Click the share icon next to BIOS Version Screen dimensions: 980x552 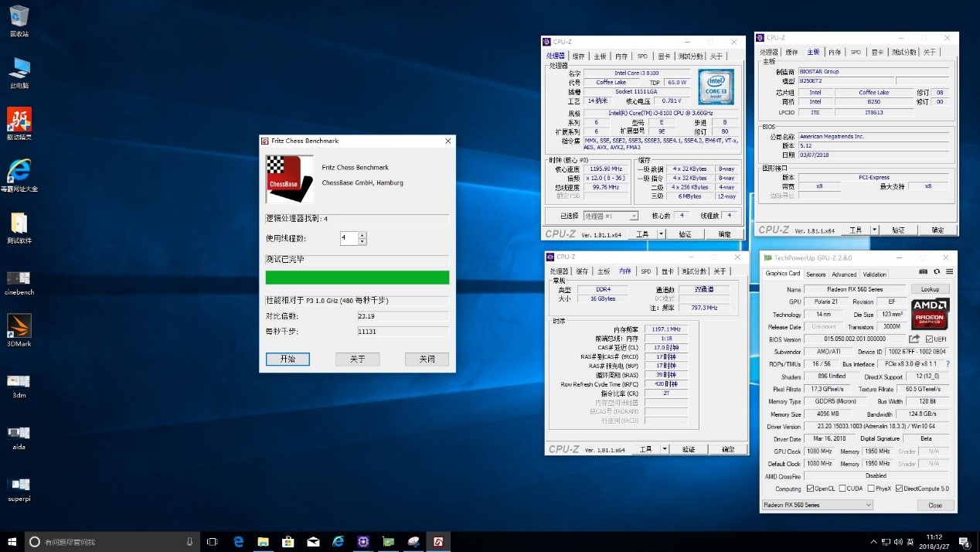914,339
